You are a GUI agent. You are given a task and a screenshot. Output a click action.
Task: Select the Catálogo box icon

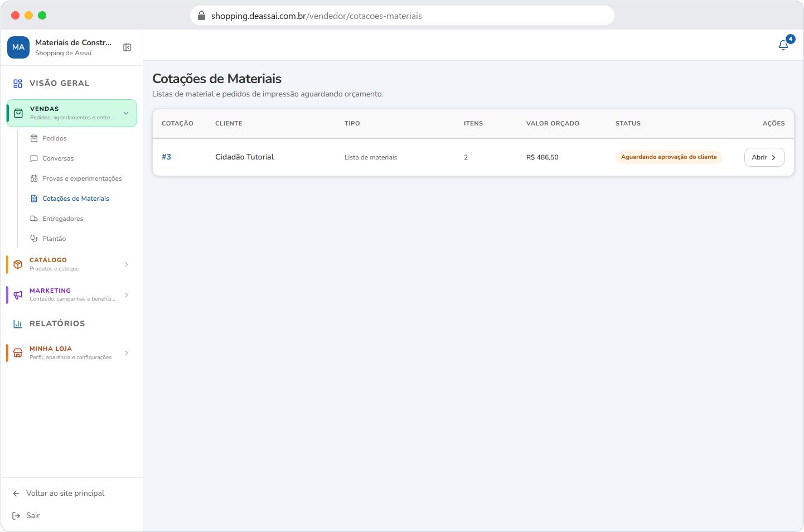point(18,264)
